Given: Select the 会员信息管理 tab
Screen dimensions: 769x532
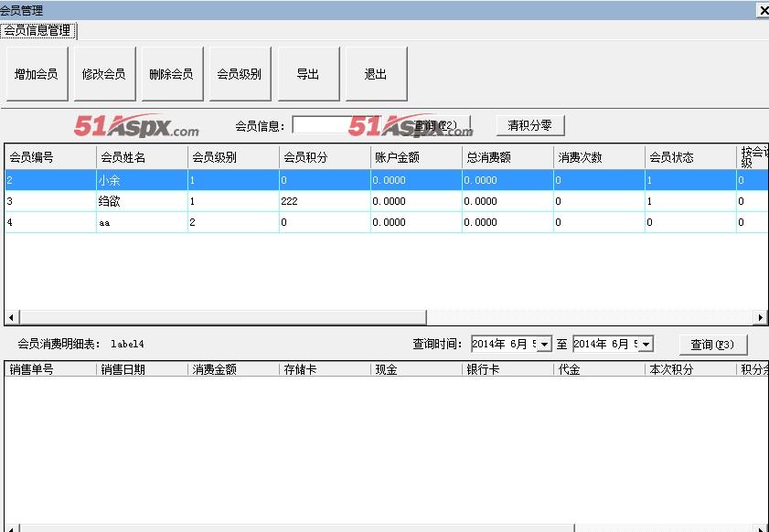Looking at the screenshot, I should pyautogui.click(x=37, y=30).
